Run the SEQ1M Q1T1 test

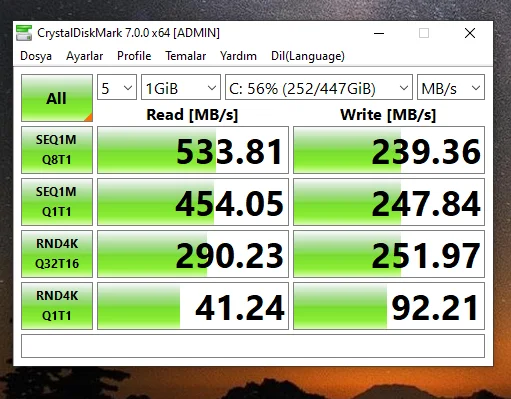click(57, 202)
